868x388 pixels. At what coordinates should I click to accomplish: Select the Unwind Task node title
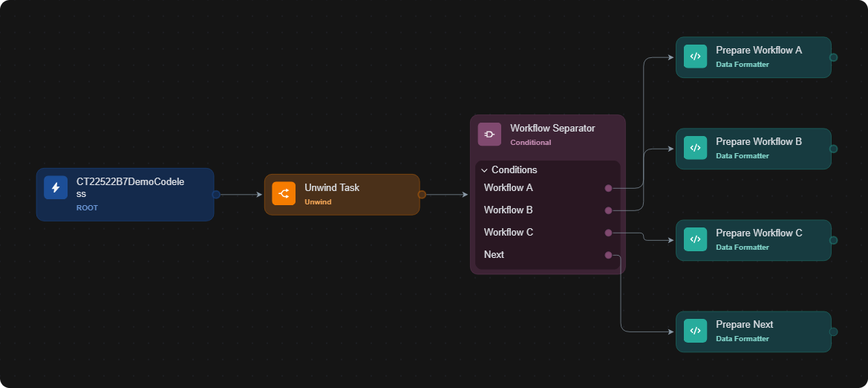[x=332, y=187]
